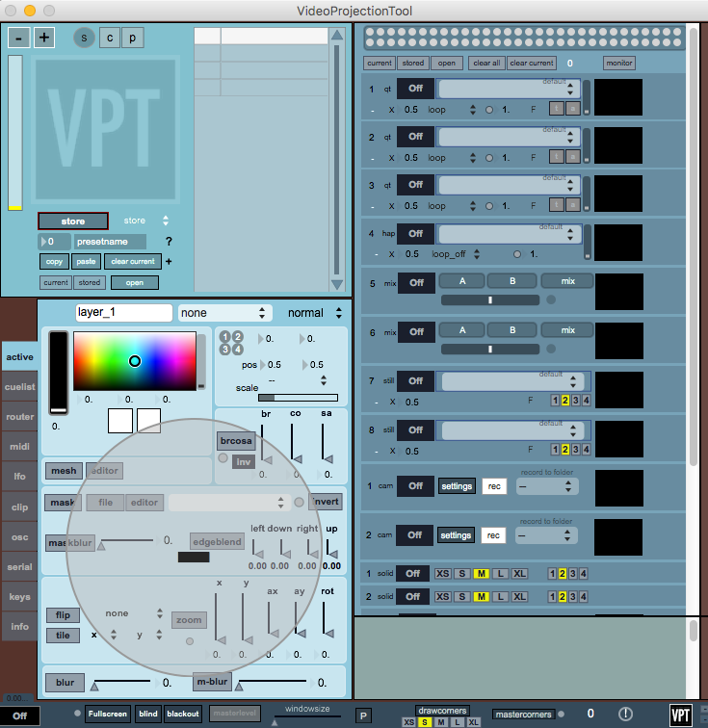
Task: Click the exclamation warning icon in bottom bar
Action: coord(625,714)
